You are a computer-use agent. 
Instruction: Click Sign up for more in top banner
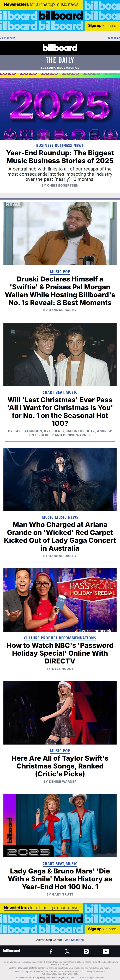[102, 25]
